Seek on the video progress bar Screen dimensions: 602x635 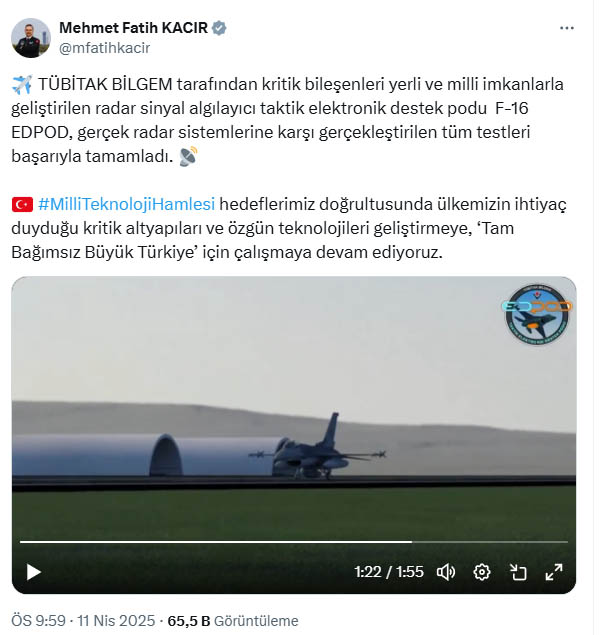[x=294, y=541]
